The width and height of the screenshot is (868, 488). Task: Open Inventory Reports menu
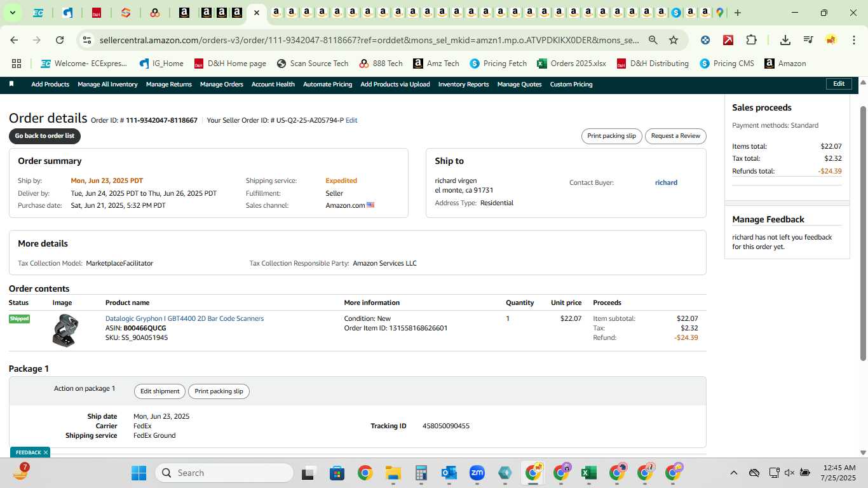pyautogui.click(x=463, y=84)
